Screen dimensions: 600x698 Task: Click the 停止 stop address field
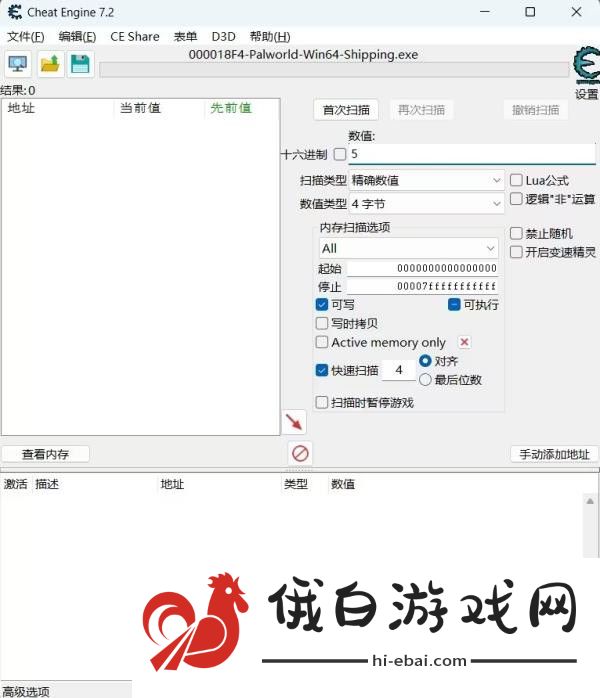point(422,286)
